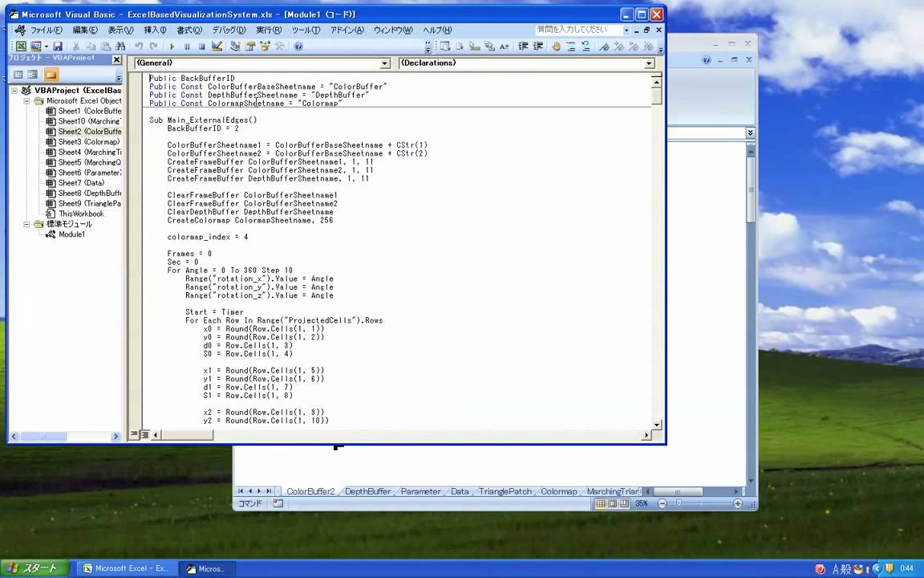Open the help question box dropdown arrow
The height and width of the screenshot is (578, 924).
tap(626, 30)
